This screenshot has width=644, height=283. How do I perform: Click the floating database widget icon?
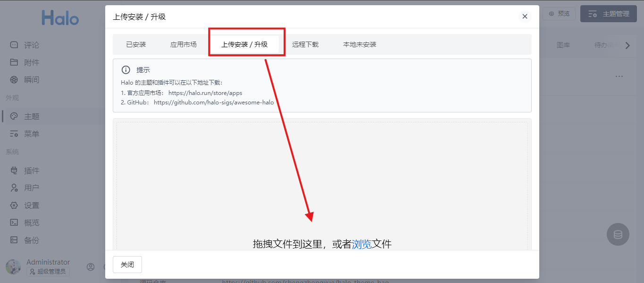618,234
